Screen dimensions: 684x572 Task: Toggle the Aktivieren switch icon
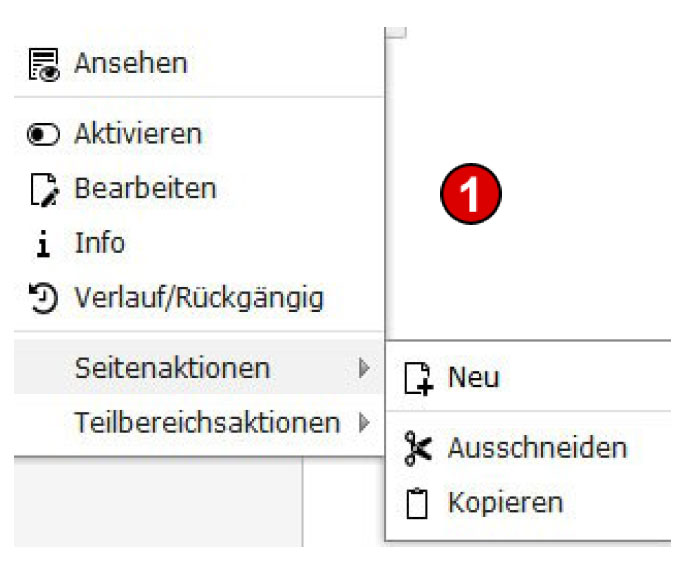pyautogui.click(x=43, y=134)
